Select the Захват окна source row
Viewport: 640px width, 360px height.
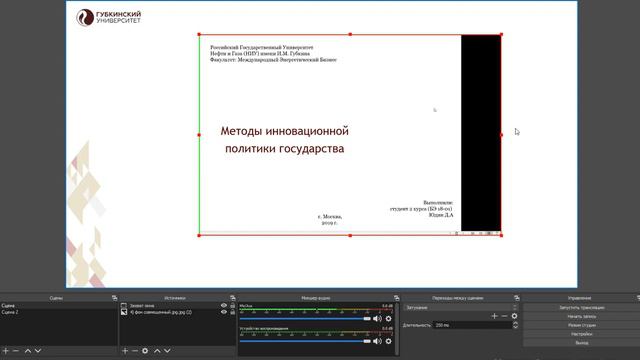(x=178, y=305)
